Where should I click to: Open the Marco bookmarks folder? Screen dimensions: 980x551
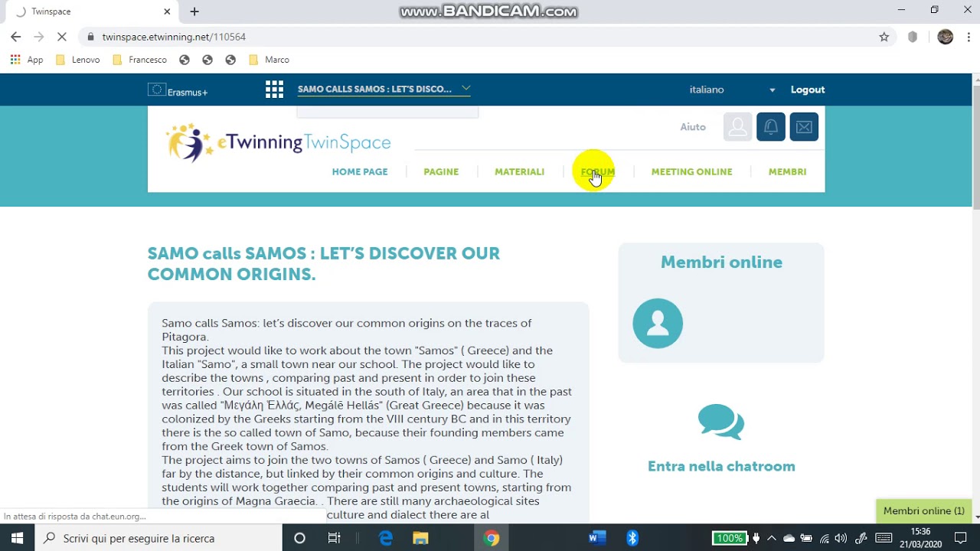click(x=269, y=60)
